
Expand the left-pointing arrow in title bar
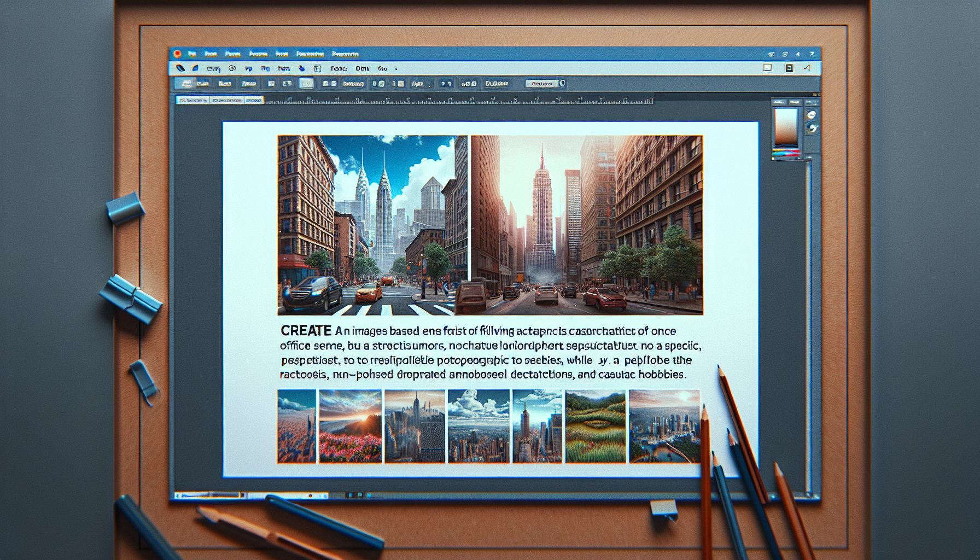(x=798, y=54)
